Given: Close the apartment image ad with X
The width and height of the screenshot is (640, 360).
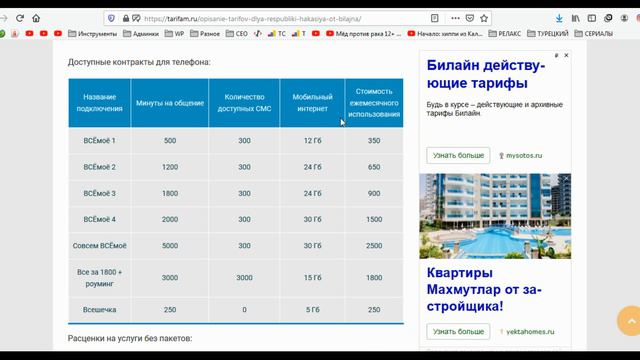Looking at the screenshot, I should [x=566, y=178].
